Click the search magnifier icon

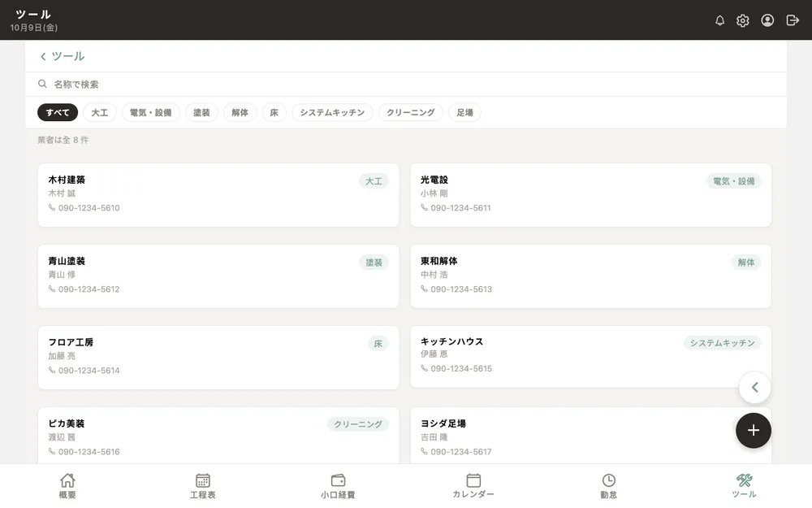pos(42,84)
